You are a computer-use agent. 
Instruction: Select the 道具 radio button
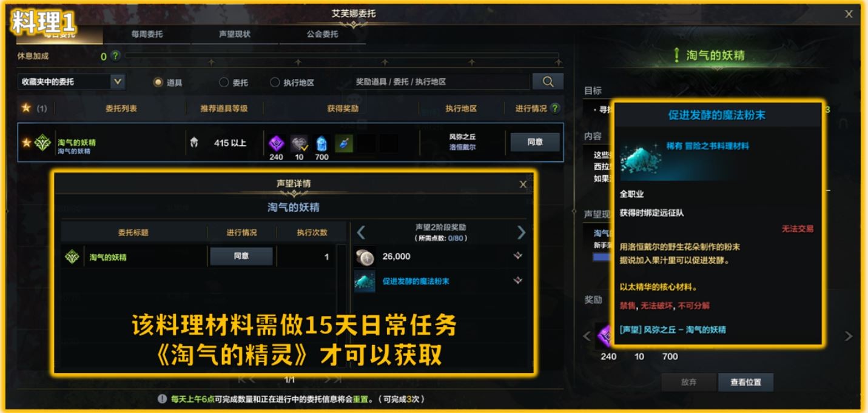point(158,82)
